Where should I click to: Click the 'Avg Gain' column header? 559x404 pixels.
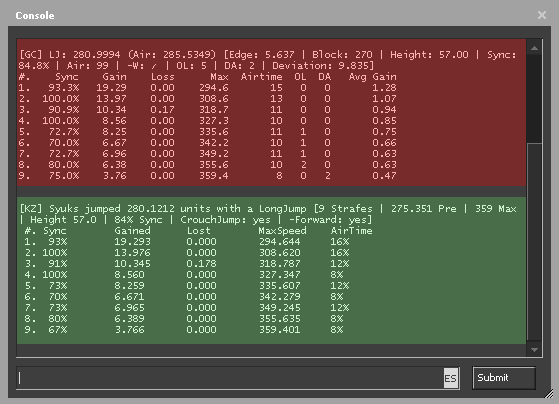click(373, 77)
